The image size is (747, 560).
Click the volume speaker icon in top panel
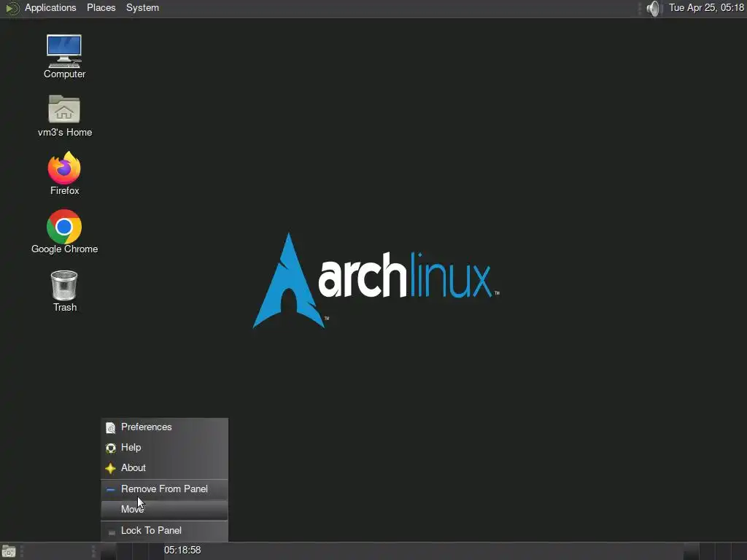(654, 8)
